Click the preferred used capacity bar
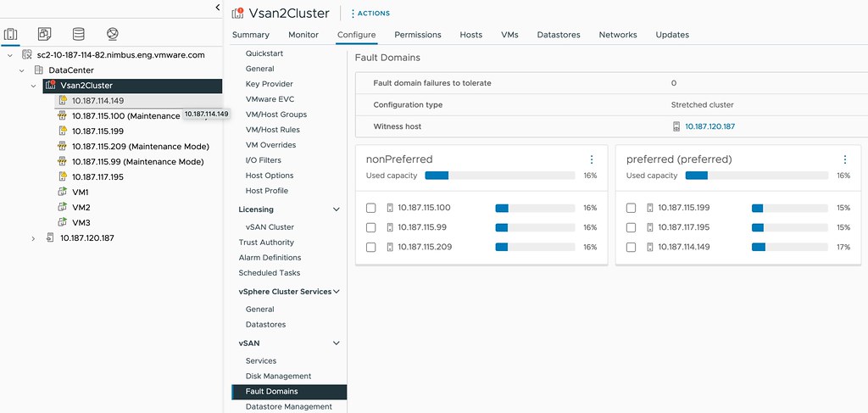Viewport: 868px width, 413px height. click(x=757, y=176)
